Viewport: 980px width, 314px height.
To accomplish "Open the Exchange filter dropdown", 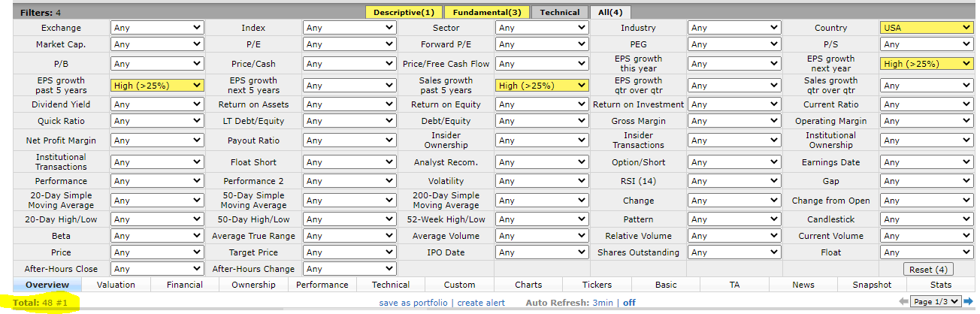I will [157, 28].
